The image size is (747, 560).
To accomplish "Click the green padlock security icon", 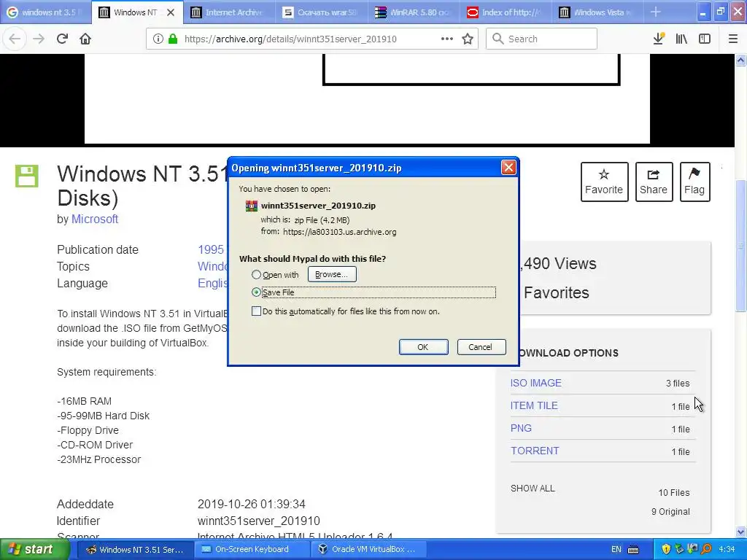I will (x=173, y=39).
